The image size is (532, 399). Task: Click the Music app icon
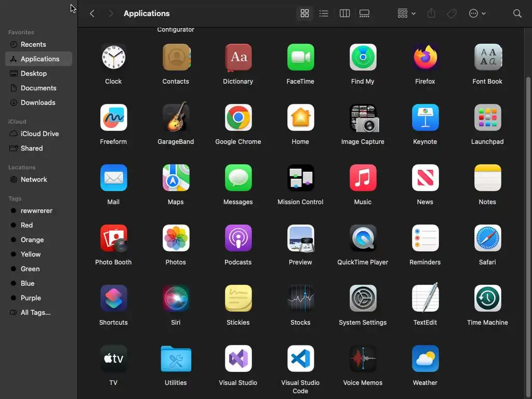(x=363, y=178)
